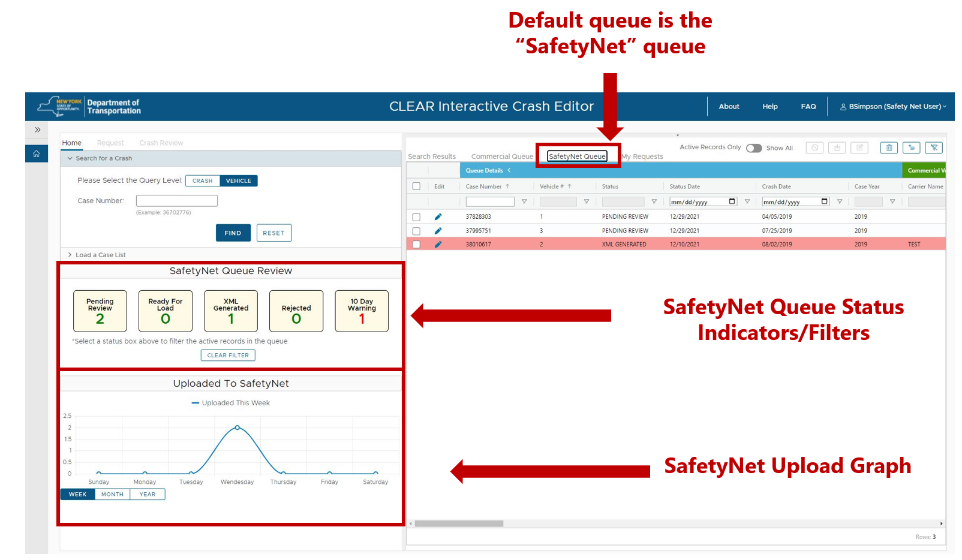Open the My Requests tab
Viewport: 962px width, 560px height.
point(642,156)
